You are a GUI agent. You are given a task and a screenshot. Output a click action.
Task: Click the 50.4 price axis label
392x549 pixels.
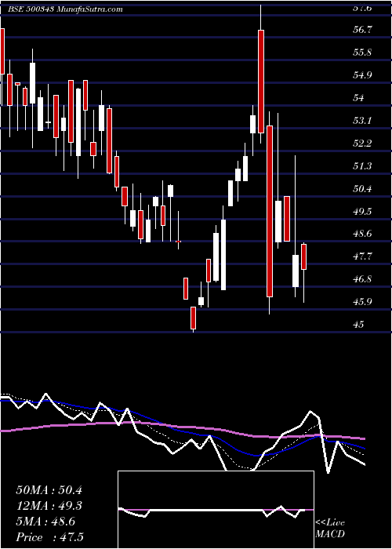tap(362, 189)
